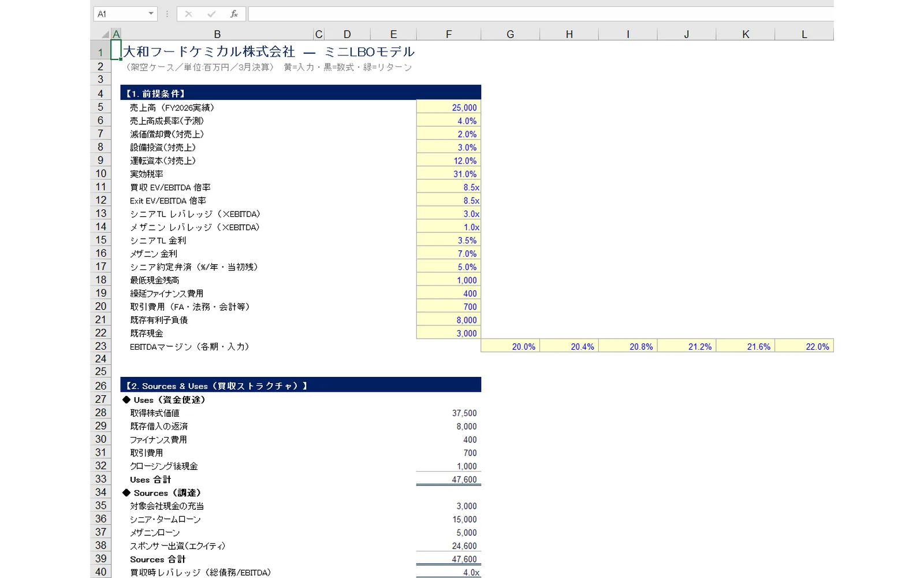Click subtitle text （架空ケース／単位:百万円／3月決算）

[x=200, y=67]
